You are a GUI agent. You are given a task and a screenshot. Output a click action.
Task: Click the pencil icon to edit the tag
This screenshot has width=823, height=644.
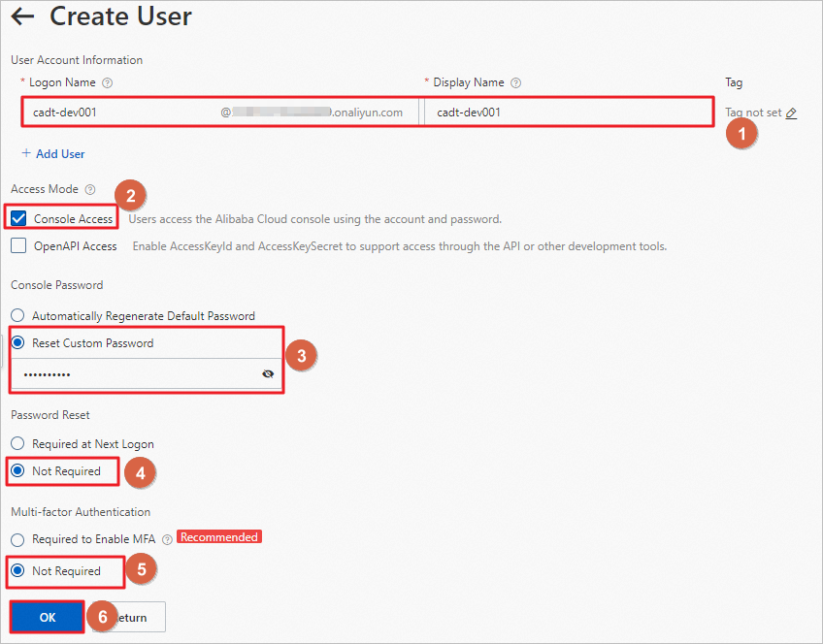tap(791, 113)
